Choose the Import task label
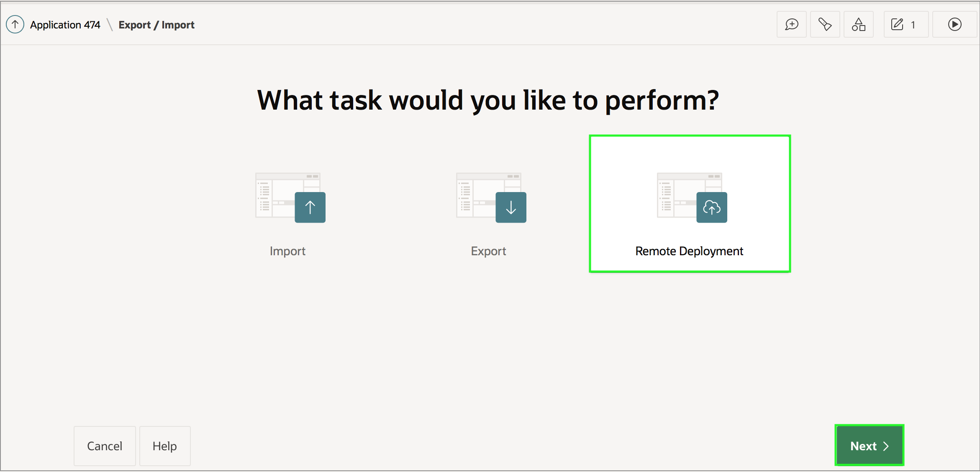The width and height of the screenshot is (980, 472). pos(287,251)
